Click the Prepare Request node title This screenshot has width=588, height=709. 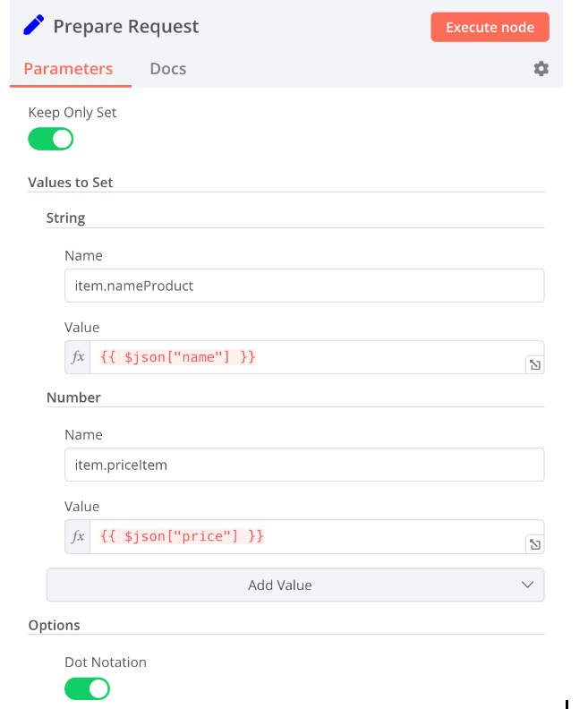(126, 27)
